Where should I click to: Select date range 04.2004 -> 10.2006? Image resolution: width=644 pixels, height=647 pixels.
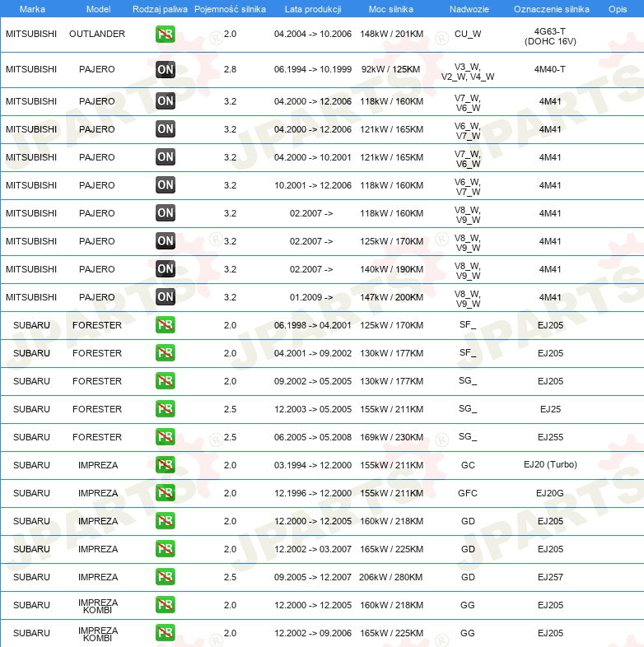313,34
